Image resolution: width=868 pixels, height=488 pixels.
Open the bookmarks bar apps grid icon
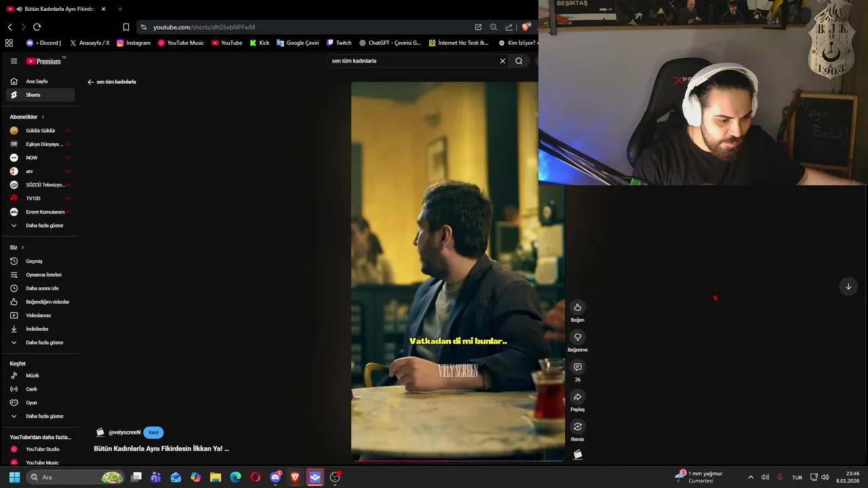pos(9,43)
